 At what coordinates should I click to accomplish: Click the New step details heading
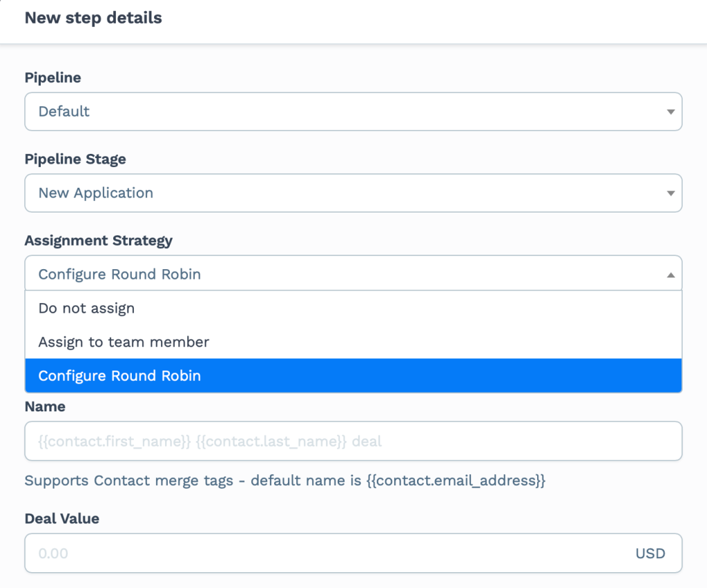[x=93, y=18]
